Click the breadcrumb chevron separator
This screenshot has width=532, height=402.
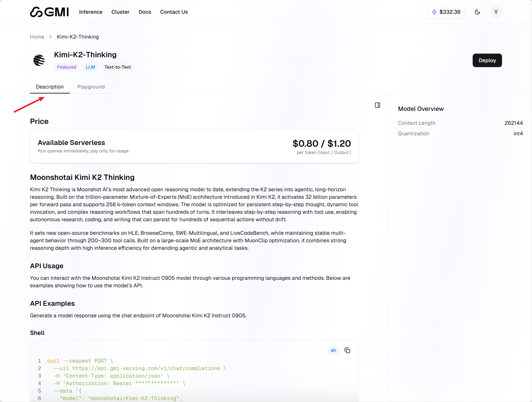pos(51,37)
